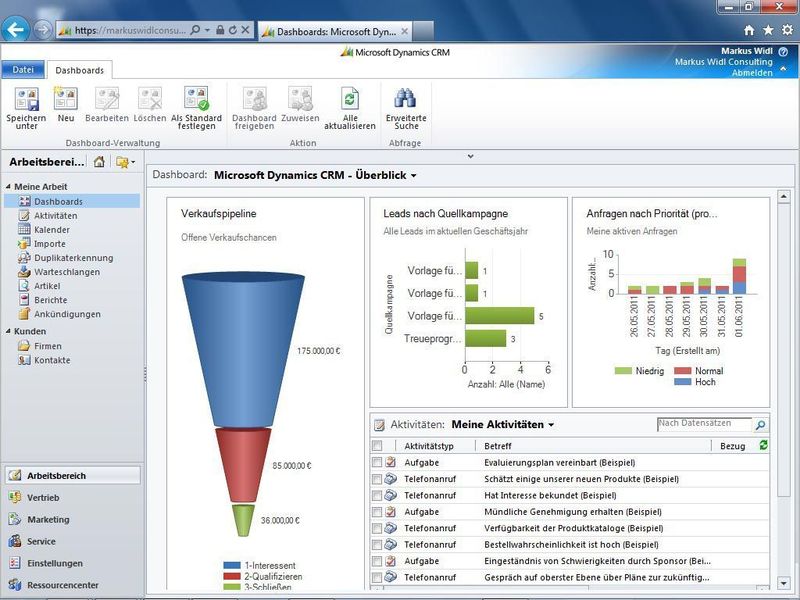This screenshot has width=800, height=600.
Task: Click the search magnifier in Aktivitäten grid
Action: pyautogui.click(x=760, y=424)
